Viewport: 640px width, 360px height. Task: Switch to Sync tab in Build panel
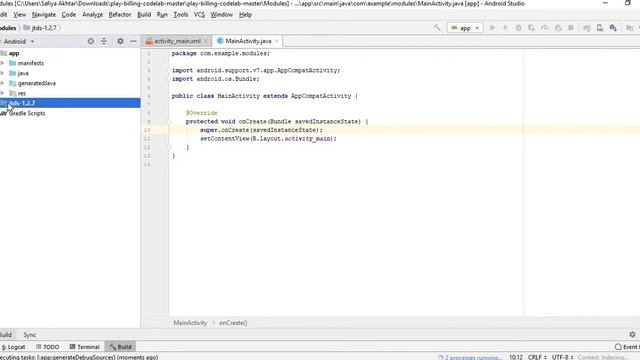30,335
